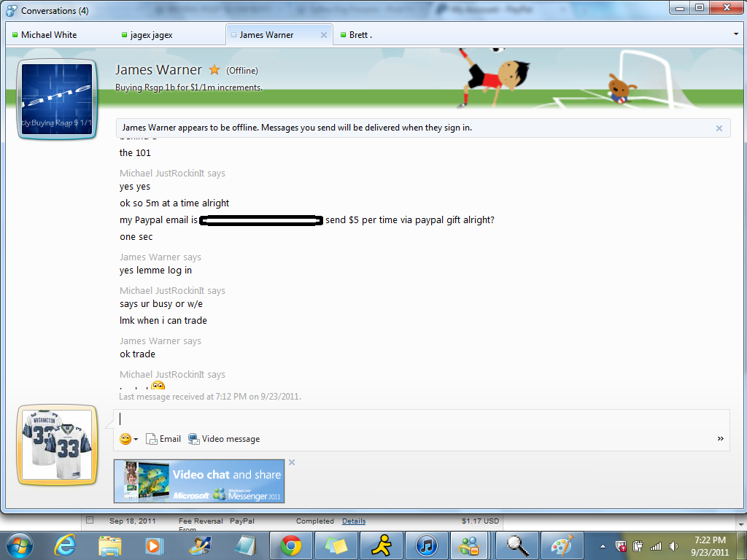Switch to Google Chrome in taskbar
The height and width of the screenshot is (560, 747).
pyautogui.click(x=290, y=545)
